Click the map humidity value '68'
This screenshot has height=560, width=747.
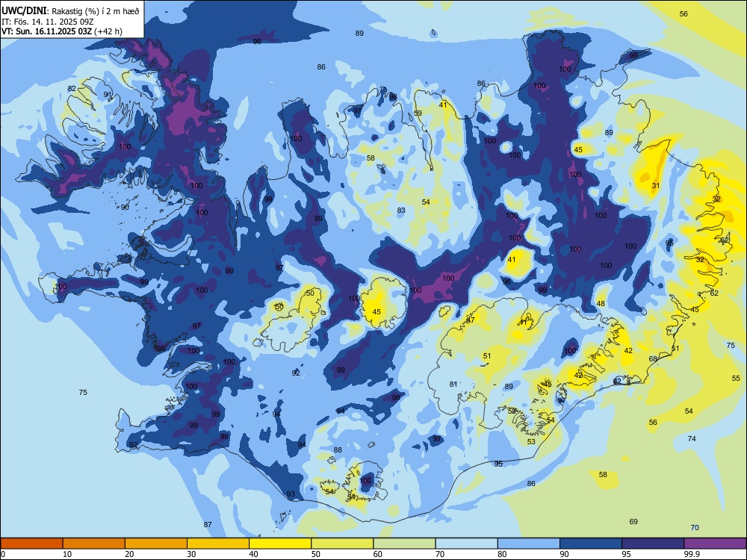pos(653,358)
